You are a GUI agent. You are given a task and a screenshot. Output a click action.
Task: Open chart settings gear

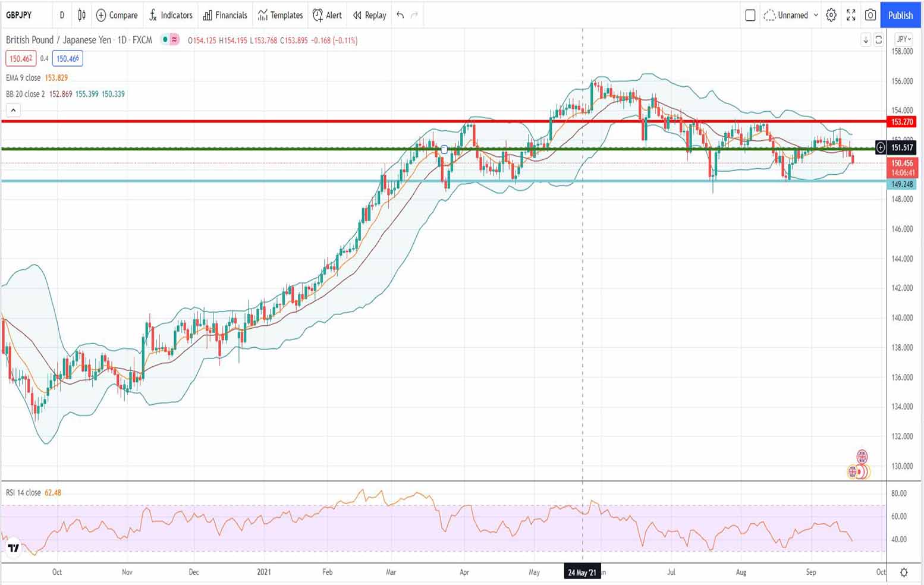tap(831, 15)
